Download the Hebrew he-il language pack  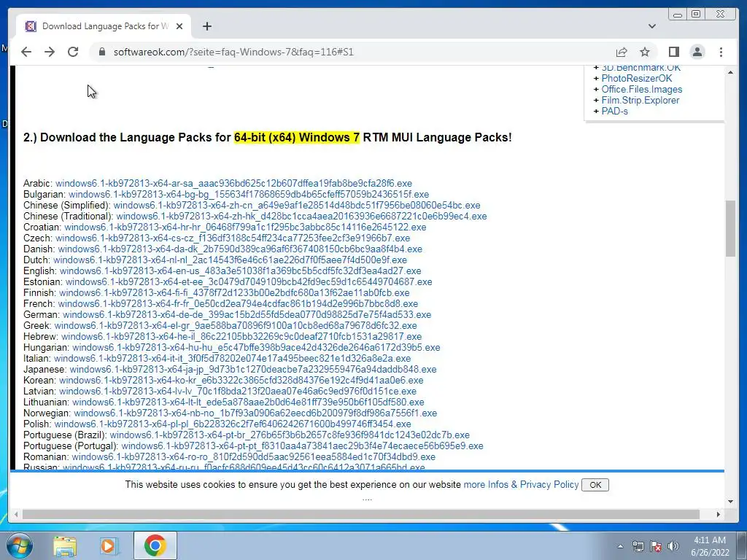click(241, 337)
